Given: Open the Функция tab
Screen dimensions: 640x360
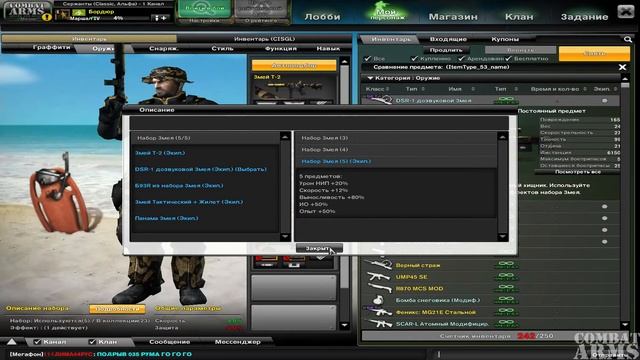Looking at the screenshot, I should [x=281, y=49].
